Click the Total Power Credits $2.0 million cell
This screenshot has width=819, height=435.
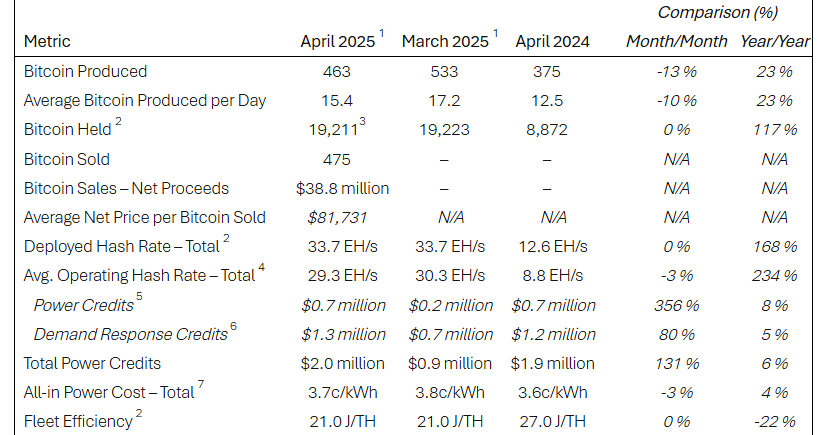[x=342, y=363]
